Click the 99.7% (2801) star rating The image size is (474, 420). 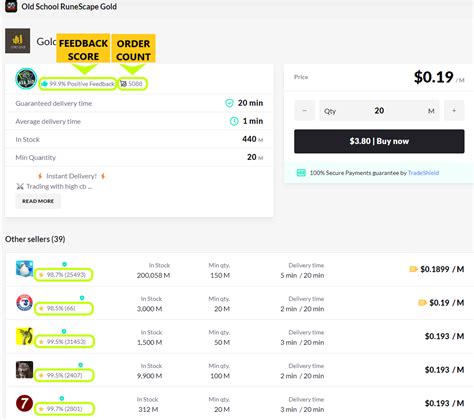pyautogui.click(x=61, y=409)
